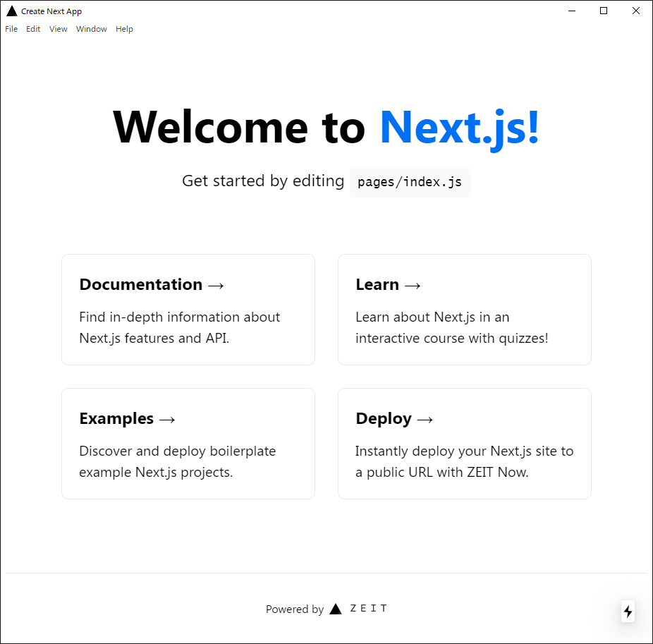
Task: Open the Documentation card
Action: click(x=188, y=310)
